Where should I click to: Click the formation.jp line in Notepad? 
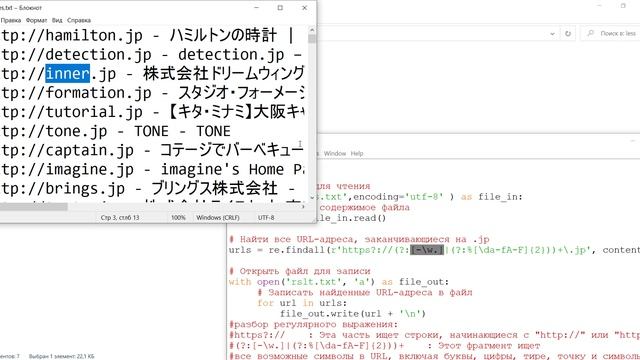(152, 93)
